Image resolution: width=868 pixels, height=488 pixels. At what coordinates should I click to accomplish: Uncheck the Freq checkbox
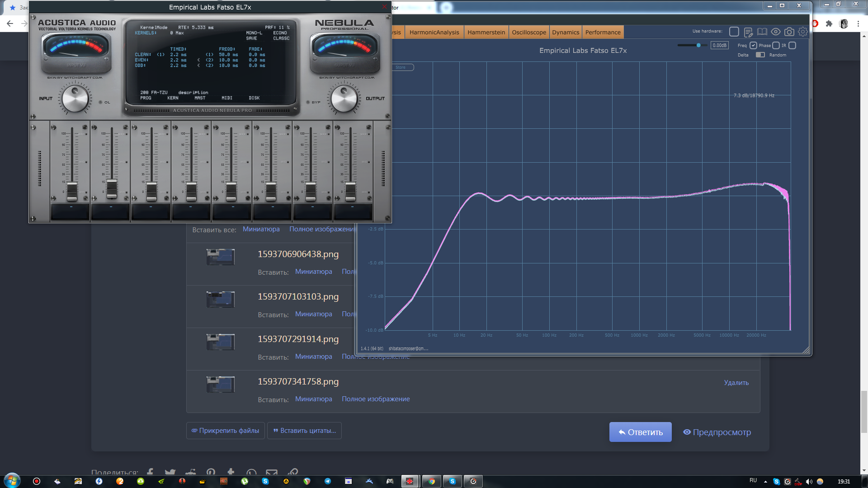point(753,46)
